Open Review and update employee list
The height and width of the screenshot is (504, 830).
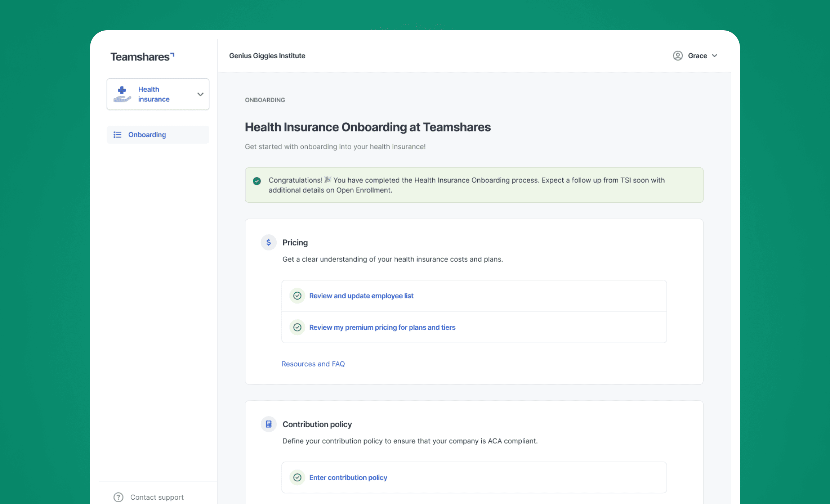coord(361,296)
